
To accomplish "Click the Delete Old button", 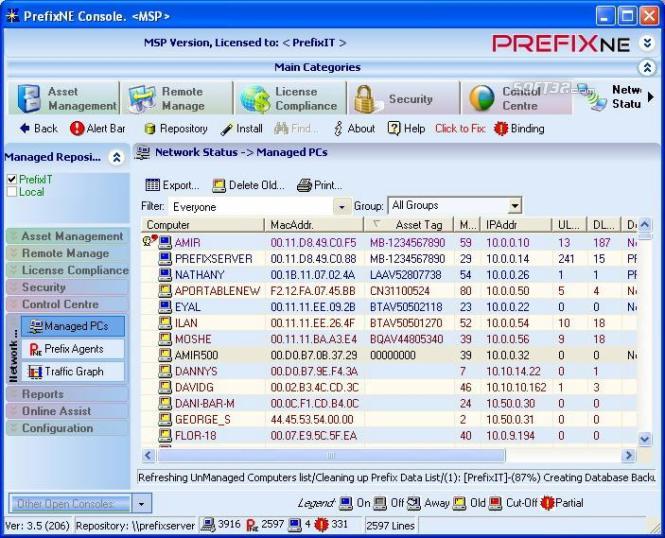I will click(x=248, y=185).
